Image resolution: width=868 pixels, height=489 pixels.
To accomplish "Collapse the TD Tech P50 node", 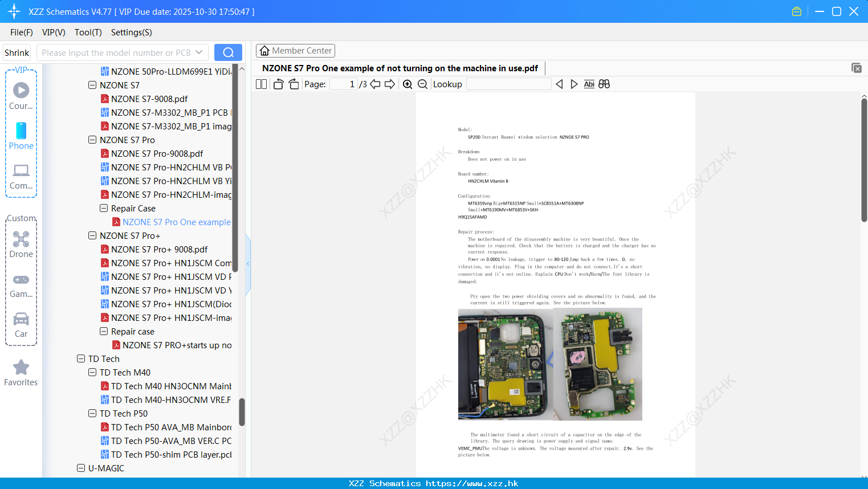I will point(92,413).
